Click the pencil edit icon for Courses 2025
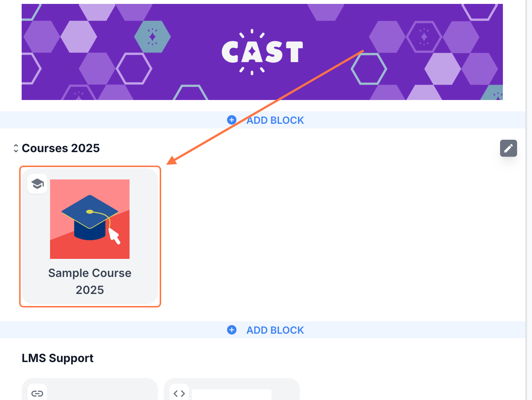The width and height of the screenshot is (532, 400). (508, 148)
